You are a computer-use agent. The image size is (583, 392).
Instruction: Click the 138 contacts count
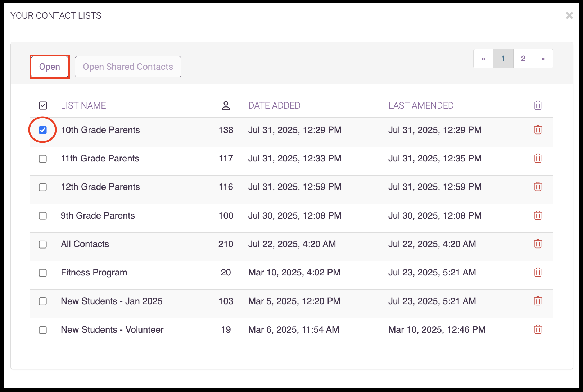pyautogui.click(x=226, y=130)
